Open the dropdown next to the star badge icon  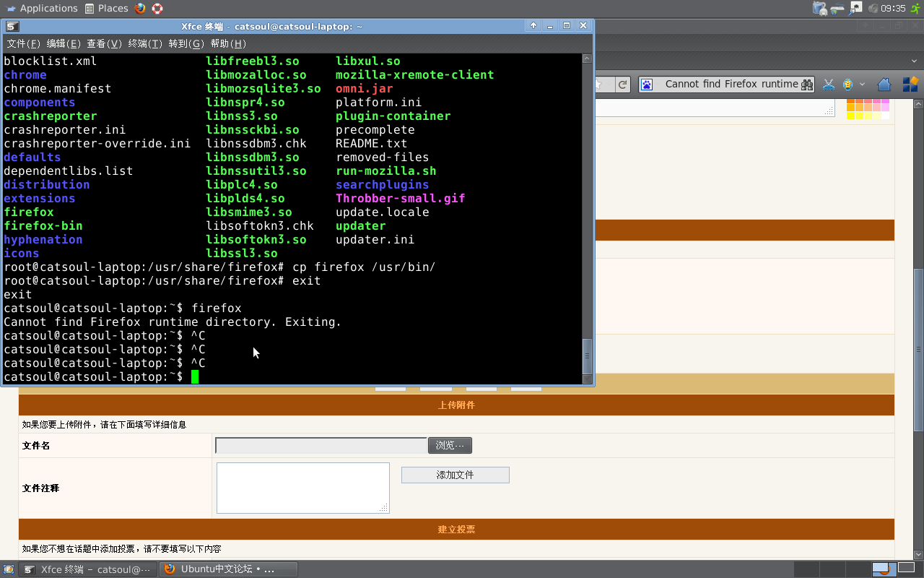[862, 85]
